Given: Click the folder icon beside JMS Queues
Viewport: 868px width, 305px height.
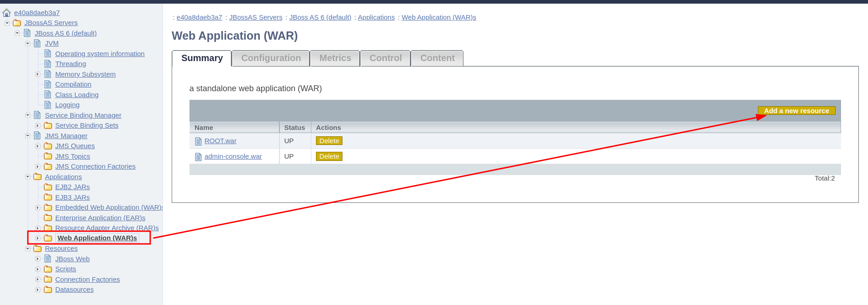Looking at the screenshot, I should click(x=48, y=146).
